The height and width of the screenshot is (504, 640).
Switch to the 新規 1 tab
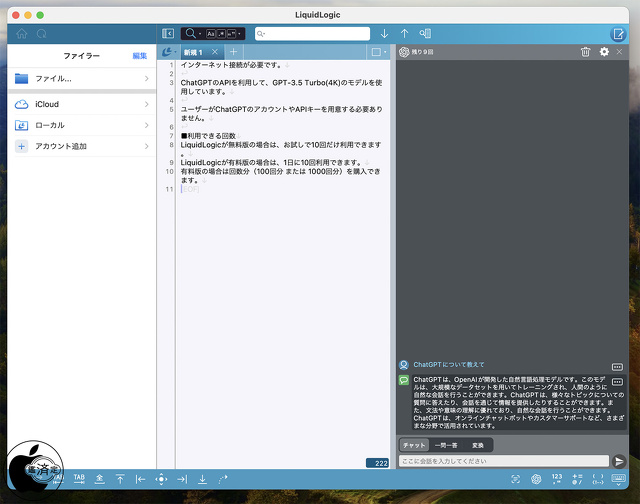[x=194, y=52]
